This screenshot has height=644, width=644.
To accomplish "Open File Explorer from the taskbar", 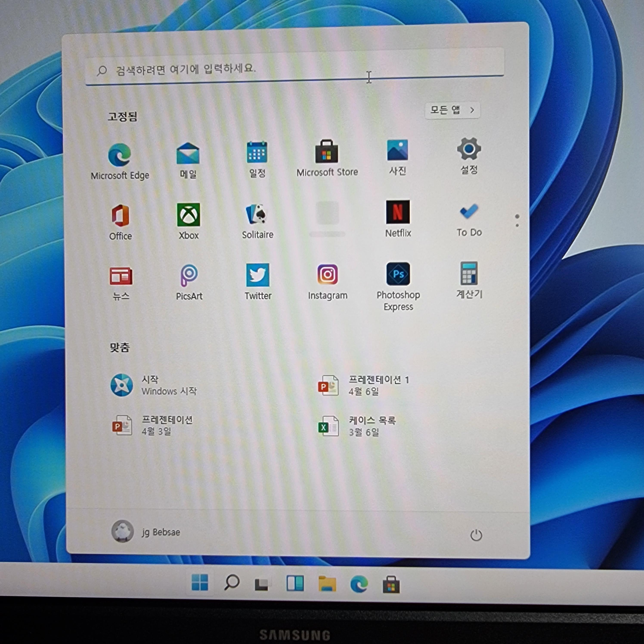I will point(327,584).
